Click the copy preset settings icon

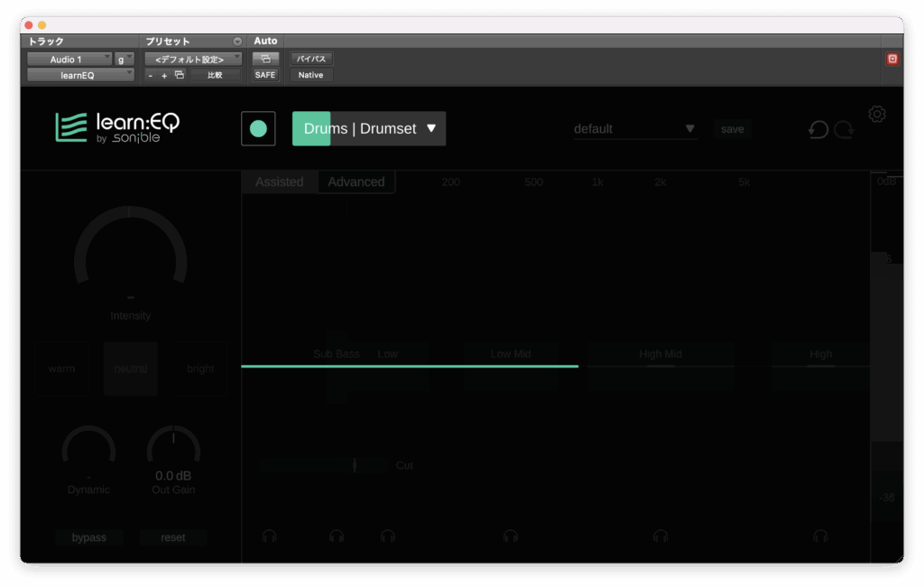tap(180, 75)
